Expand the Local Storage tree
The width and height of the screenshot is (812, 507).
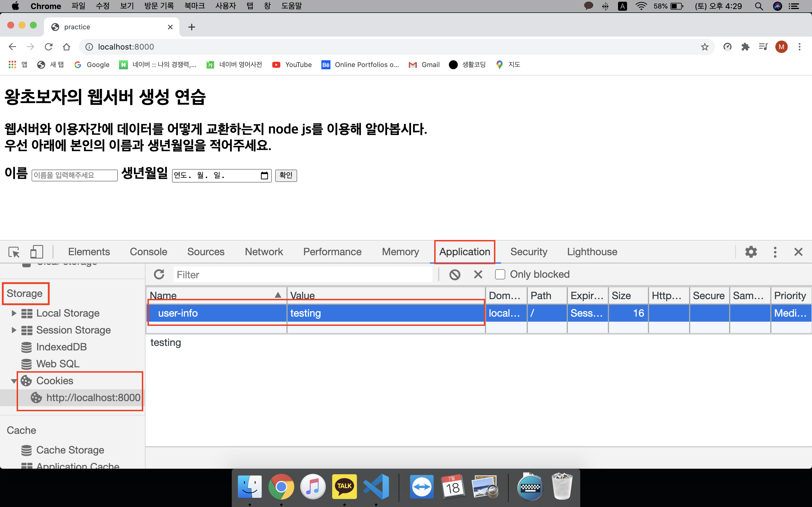(14, 313)
